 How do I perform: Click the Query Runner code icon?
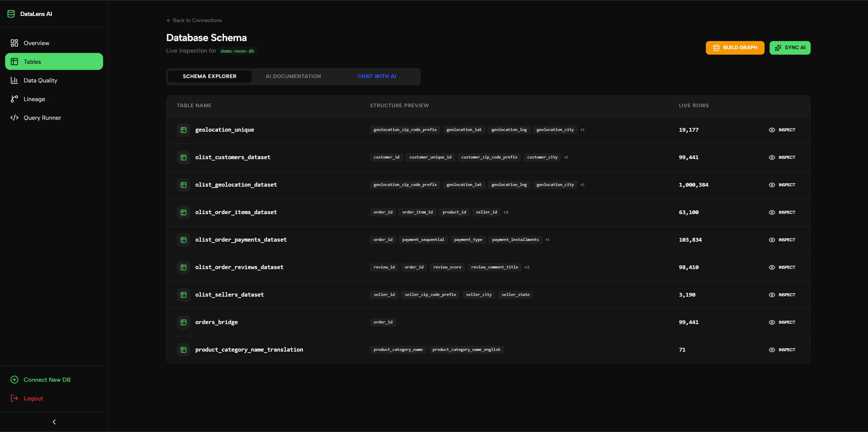[14, 117]
